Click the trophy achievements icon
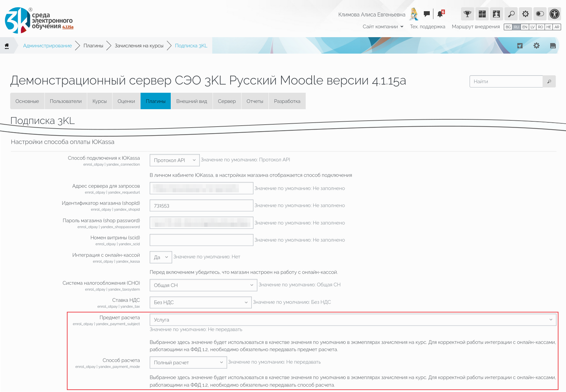 (x=467, y=14)
